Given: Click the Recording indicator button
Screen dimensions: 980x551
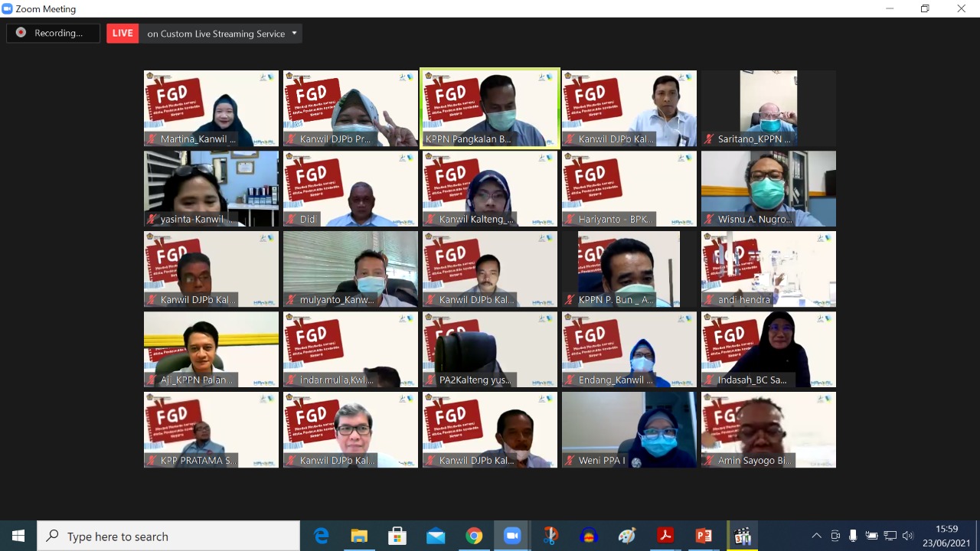Looking at the screenshot, I should (53, 33).
